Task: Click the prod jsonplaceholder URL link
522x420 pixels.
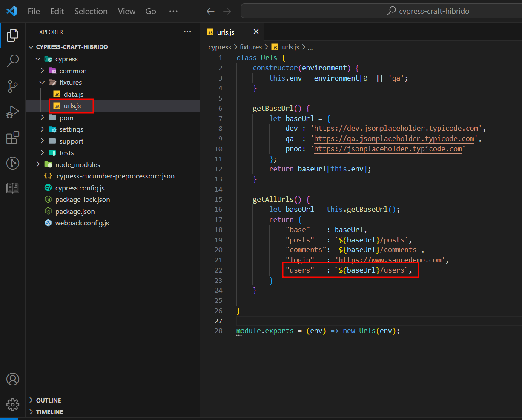Action: (388, 149)
